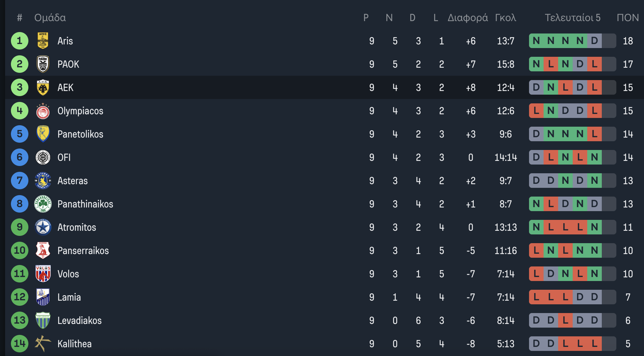Click the Panserraikos position 10 badge
This screenshot has width=644, height=356.
(20, 250)
